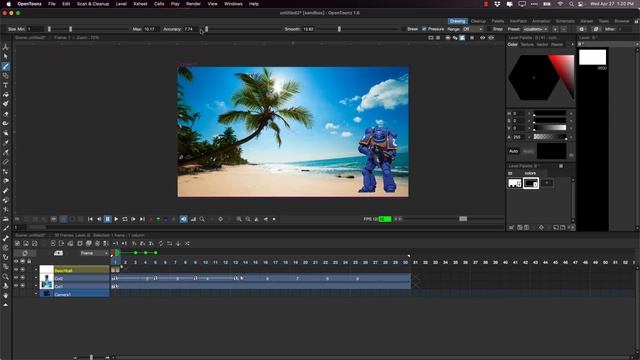Toggle the preview eye in timeline header
640x360 pixels.
16,261
